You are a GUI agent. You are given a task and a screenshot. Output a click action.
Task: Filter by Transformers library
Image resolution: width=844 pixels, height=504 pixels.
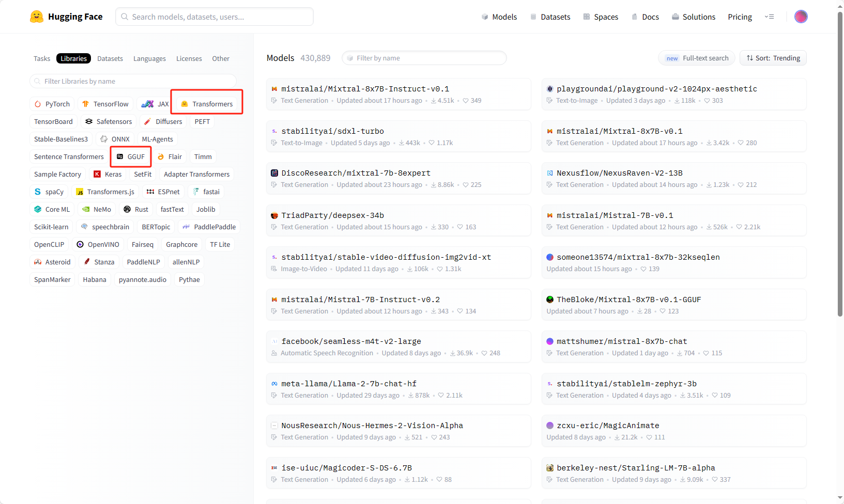pyautogui.click(x=207, y=104)
